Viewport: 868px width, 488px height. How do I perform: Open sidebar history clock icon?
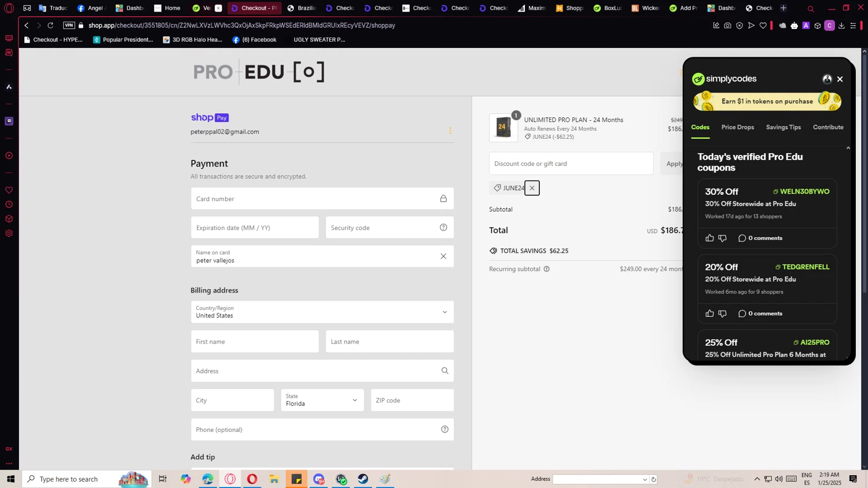point(9,205)
